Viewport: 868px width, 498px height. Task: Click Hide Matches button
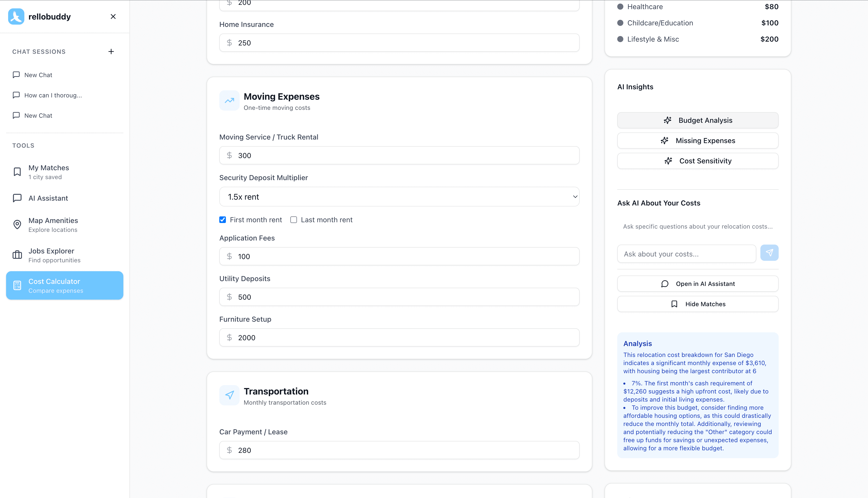point(698,304)
